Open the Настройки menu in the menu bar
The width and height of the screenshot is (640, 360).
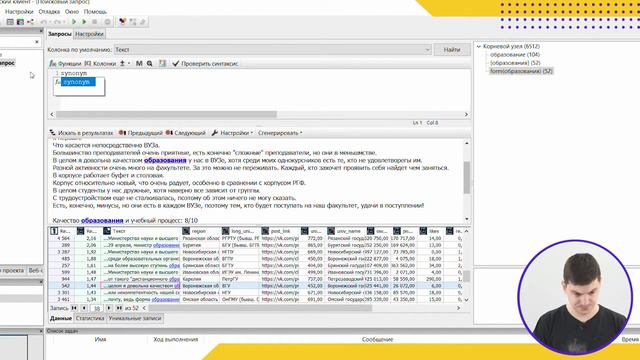click(19, 11)
